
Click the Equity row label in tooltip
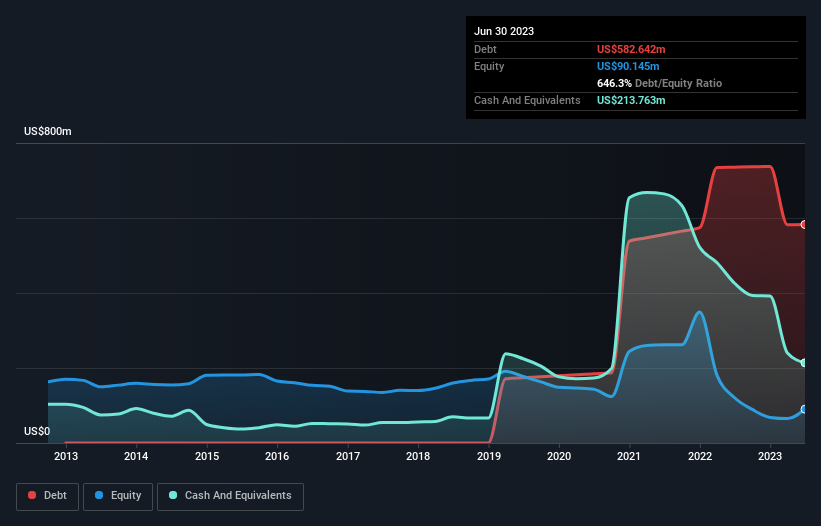pyautogui.click(x=489, y=66)
